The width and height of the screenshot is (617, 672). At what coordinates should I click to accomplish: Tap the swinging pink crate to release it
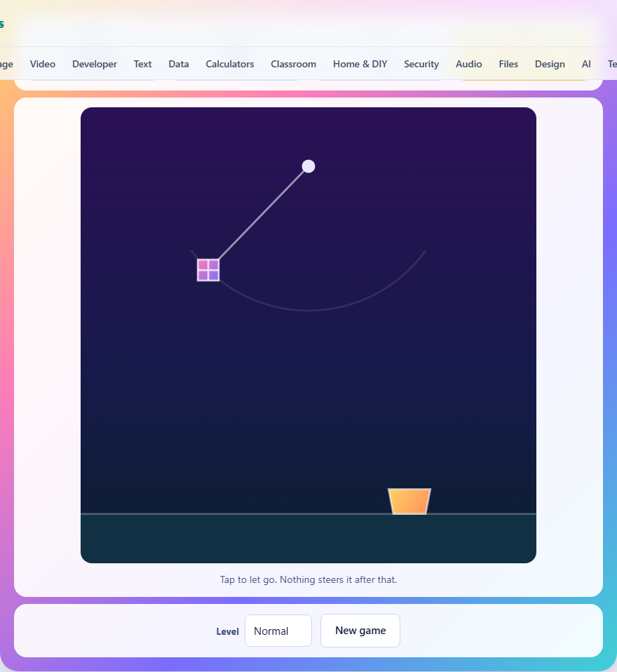click(x=208, y=270)
